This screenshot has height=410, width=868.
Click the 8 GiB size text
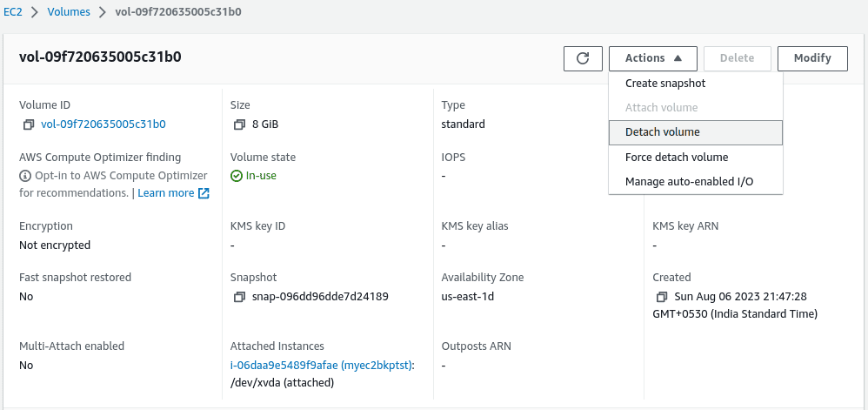click(265, 124)
